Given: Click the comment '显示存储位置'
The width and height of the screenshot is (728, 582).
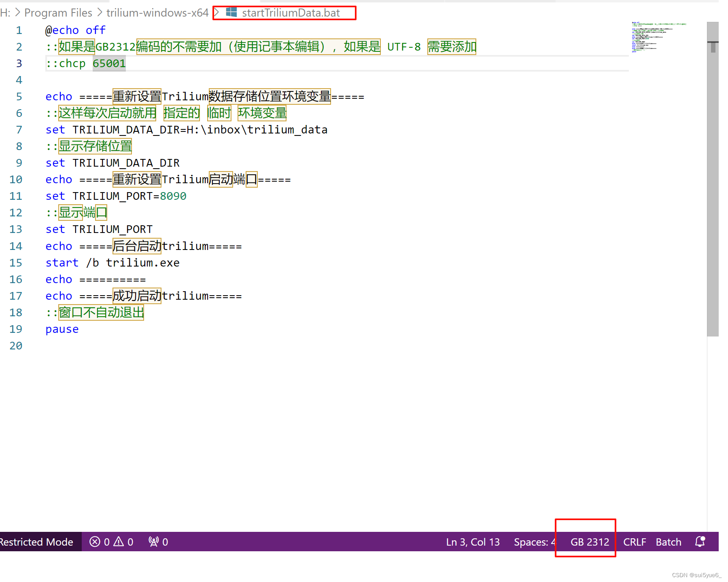Looking at the screenshot, I should coord(95,146).
